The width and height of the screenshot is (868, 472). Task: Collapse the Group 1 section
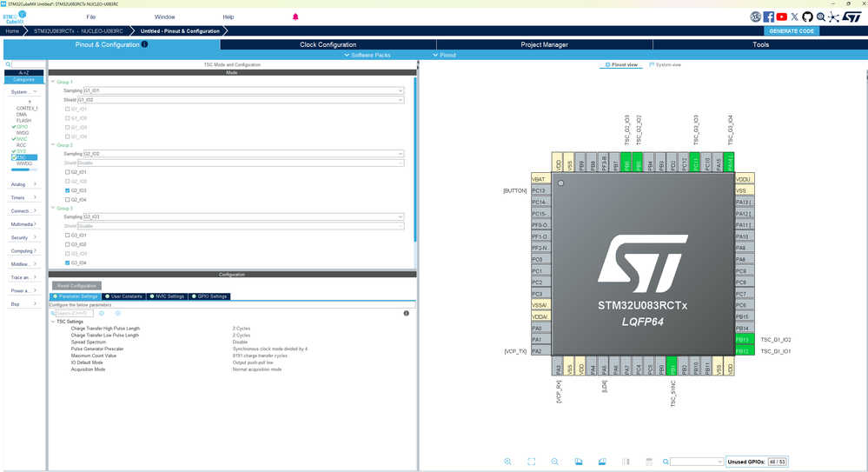pos(53,82)
